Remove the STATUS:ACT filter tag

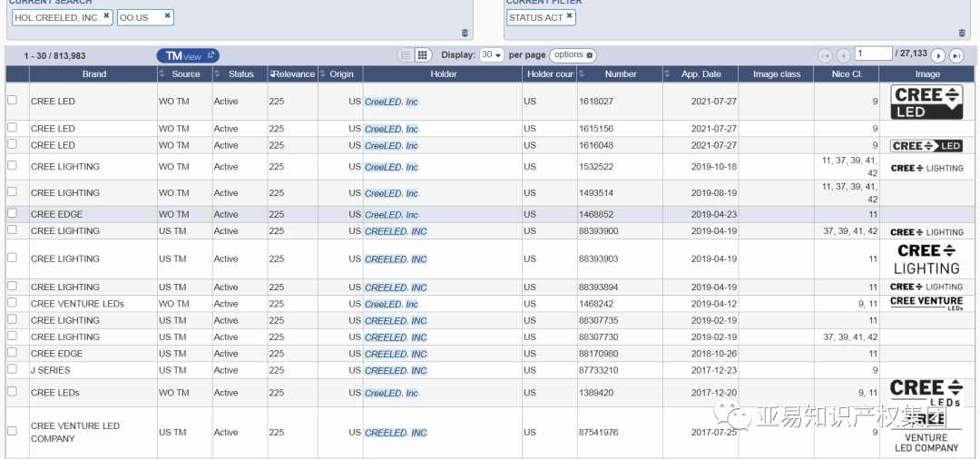tap(569, 16)
